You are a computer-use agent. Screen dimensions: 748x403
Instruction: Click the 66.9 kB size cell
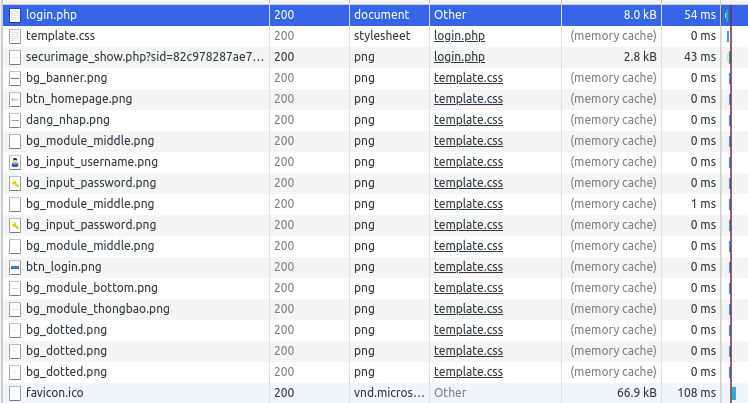click(635, 393)
